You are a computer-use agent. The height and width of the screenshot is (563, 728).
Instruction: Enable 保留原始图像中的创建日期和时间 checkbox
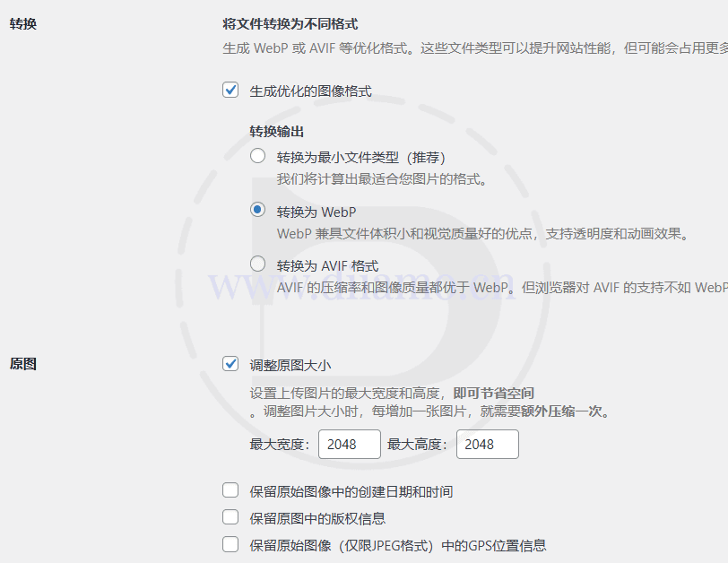230,490
